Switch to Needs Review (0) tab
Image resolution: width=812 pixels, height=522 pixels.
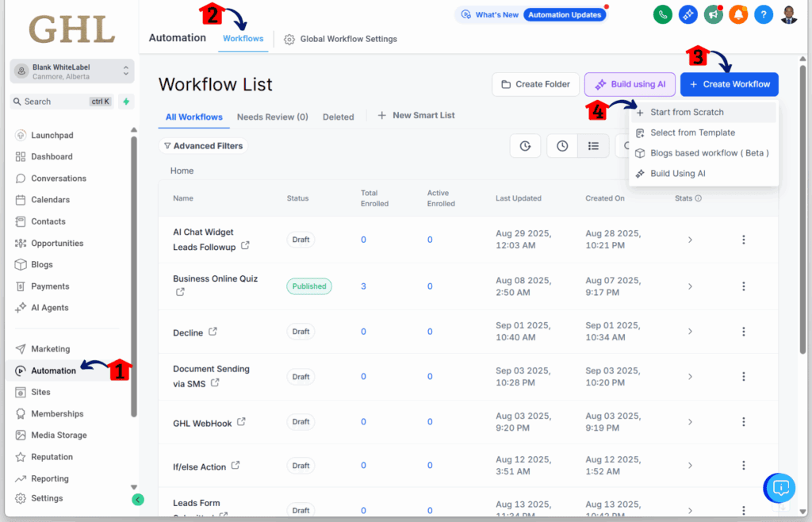(273, 117)
